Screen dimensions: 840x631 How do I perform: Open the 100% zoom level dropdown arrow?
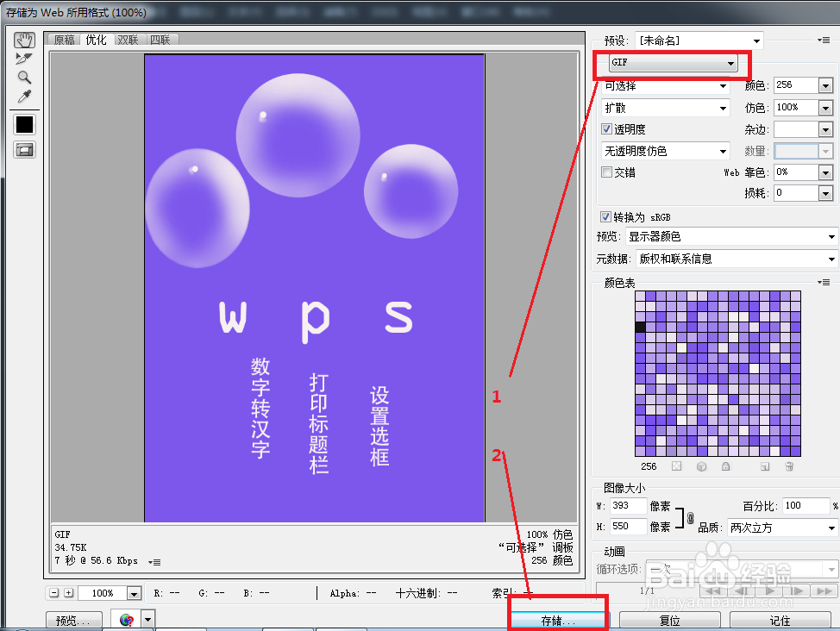[134, 593]
